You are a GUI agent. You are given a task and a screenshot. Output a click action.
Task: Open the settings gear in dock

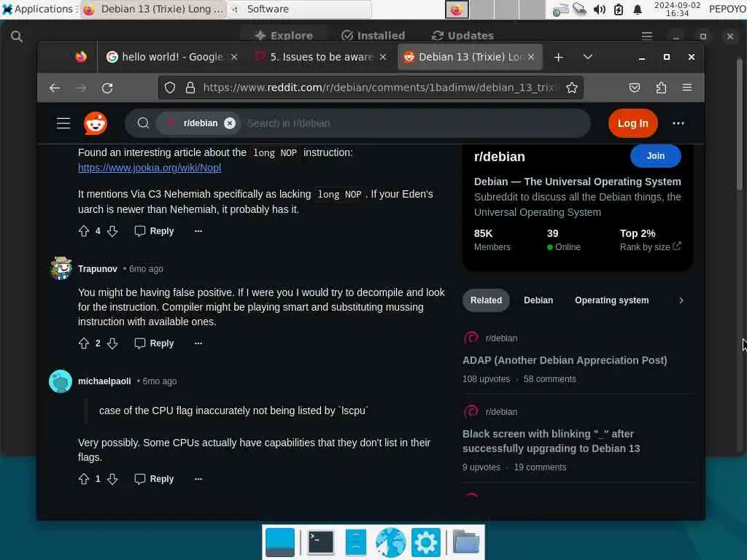(425, 542)
